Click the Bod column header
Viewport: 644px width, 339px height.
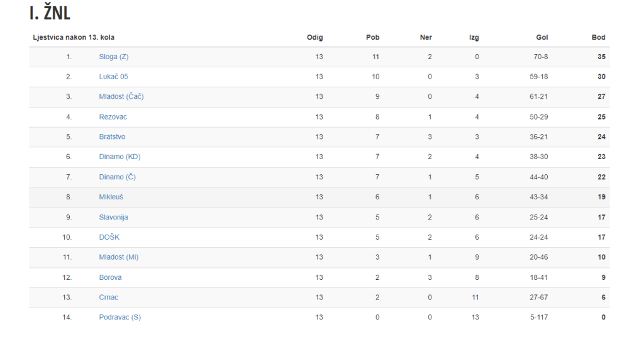tap(598, 38)
